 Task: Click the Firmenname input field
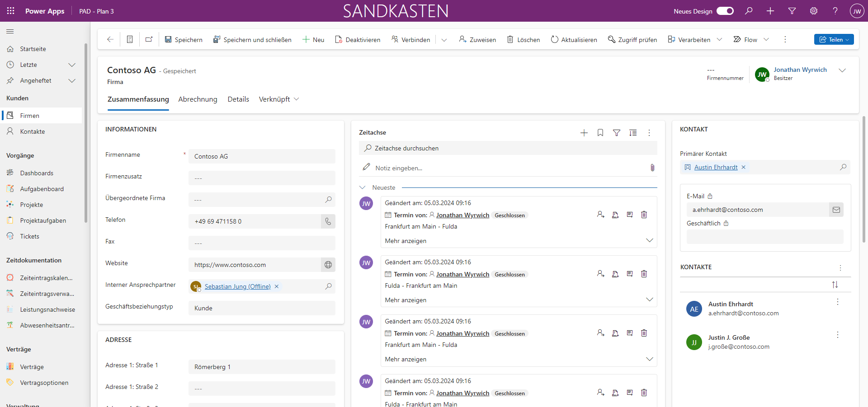262,156
